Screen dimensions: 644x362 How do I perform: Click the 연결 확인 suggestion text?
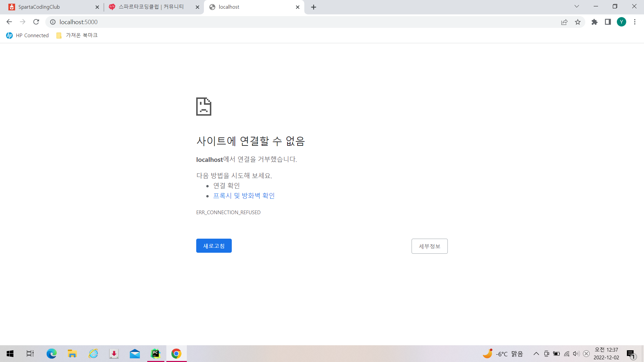coord(226,185)
